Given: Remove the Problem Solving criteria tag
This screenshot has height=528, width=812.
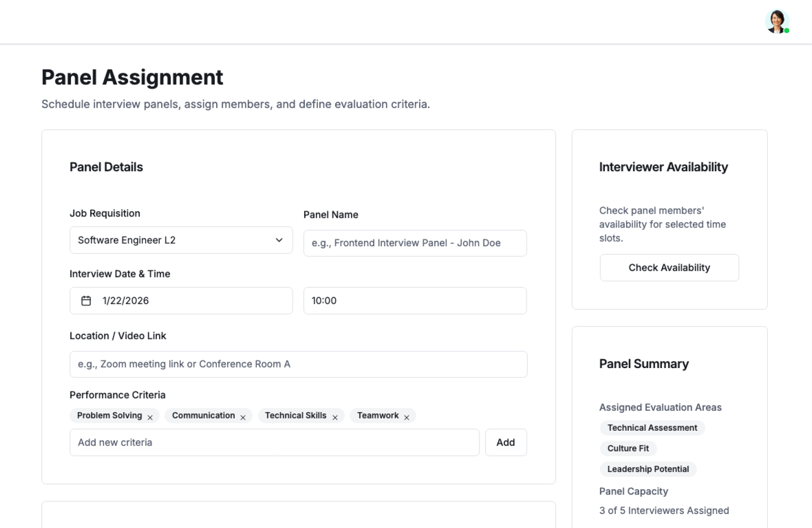Looking at the screenshot, I should pos(150,418).
